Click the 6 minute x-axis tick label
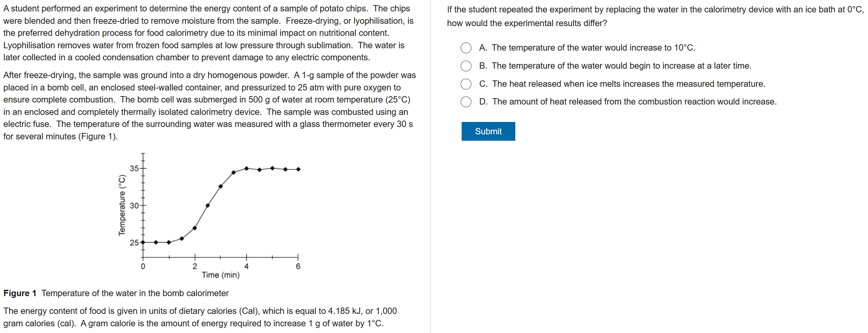This screenshot has width=868, height=333. pyautogui.click(x=298, y=266)
